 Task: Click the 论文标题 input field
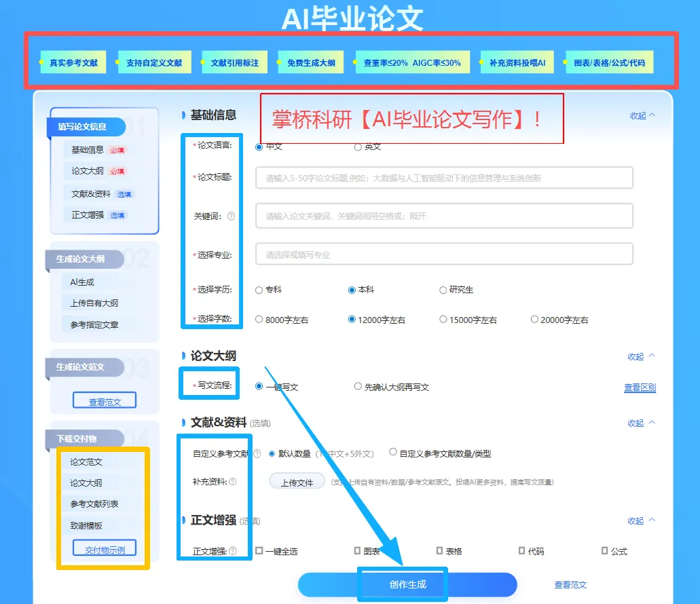tap(444, 178)
